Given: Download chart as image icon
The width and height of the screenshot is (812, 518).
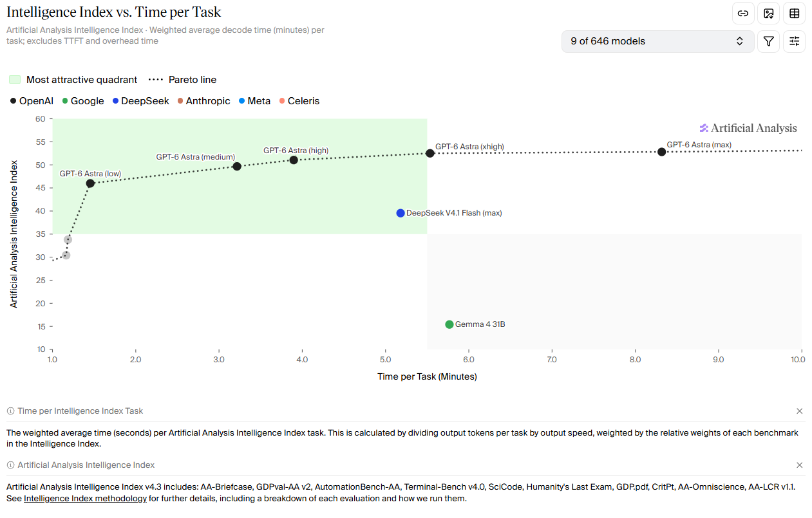Looking at the screenshot, I should [769, 14].
